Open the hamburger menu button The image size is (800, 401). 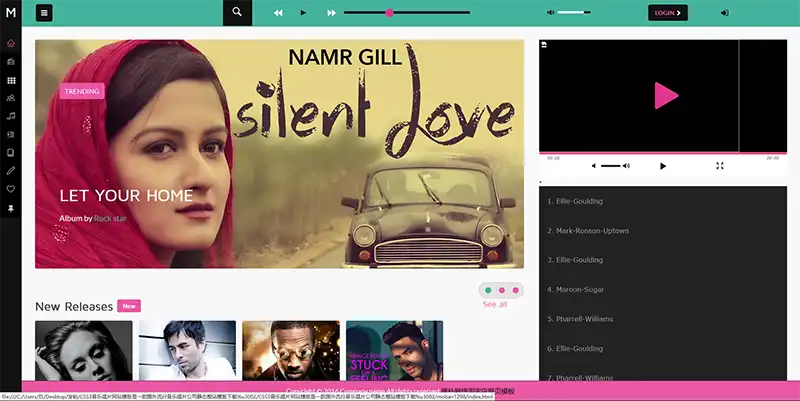(x=44, y=13)
